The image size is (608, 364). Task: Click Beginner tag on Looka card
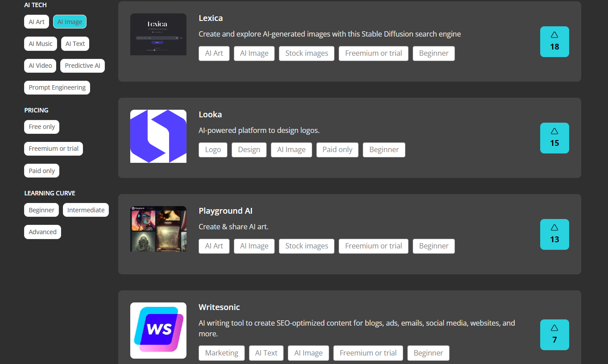384,150
